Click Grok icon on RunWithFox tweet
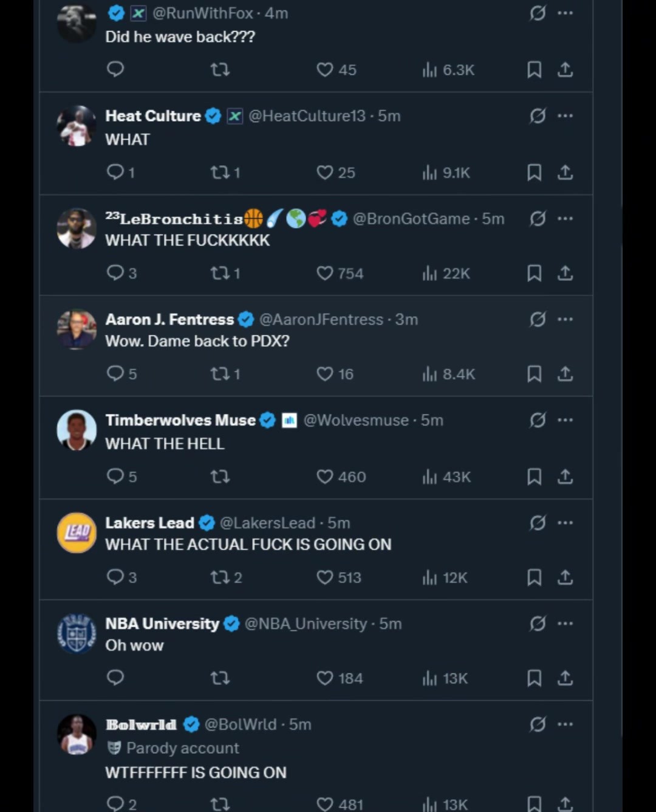656x812 pixels. (538, 13)
